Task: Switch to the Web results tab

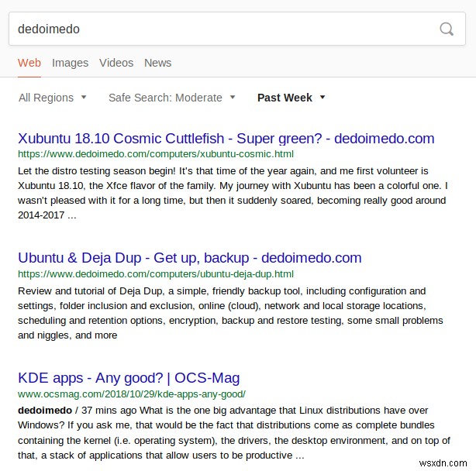Action: point(29,63)
